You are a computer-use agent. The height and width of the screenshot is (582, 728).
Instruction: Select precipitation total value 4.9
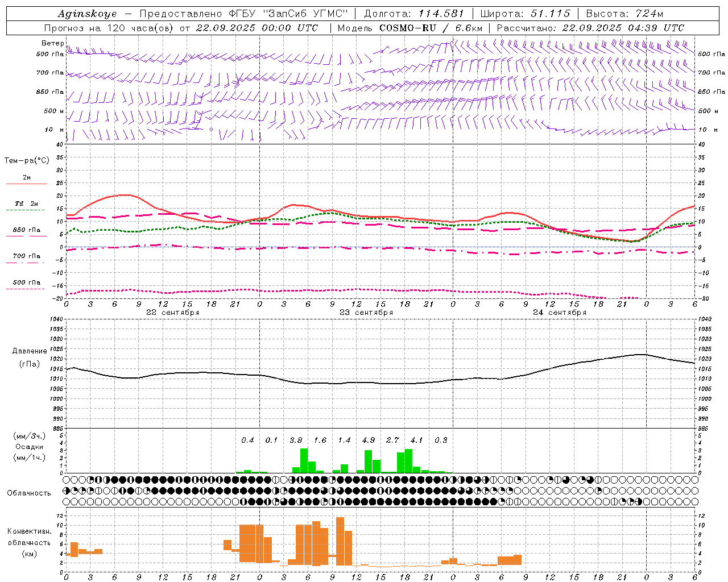(369, 440)
